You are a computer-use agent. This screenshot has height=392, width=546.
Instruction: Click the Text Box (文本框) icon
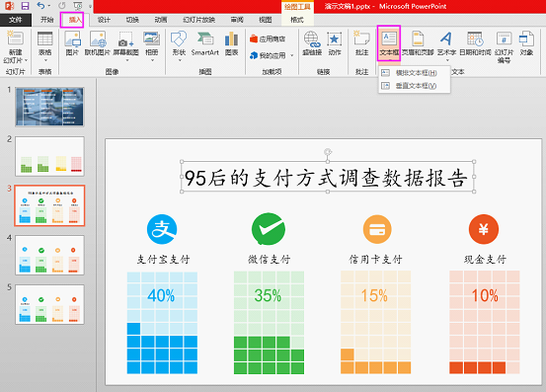tap(389, 39)
